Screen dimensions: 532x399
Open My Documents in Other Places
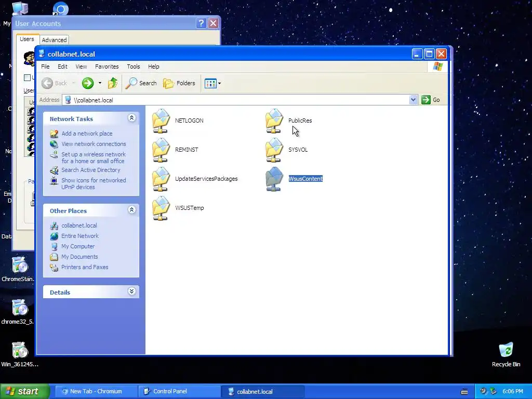(79, 257)
